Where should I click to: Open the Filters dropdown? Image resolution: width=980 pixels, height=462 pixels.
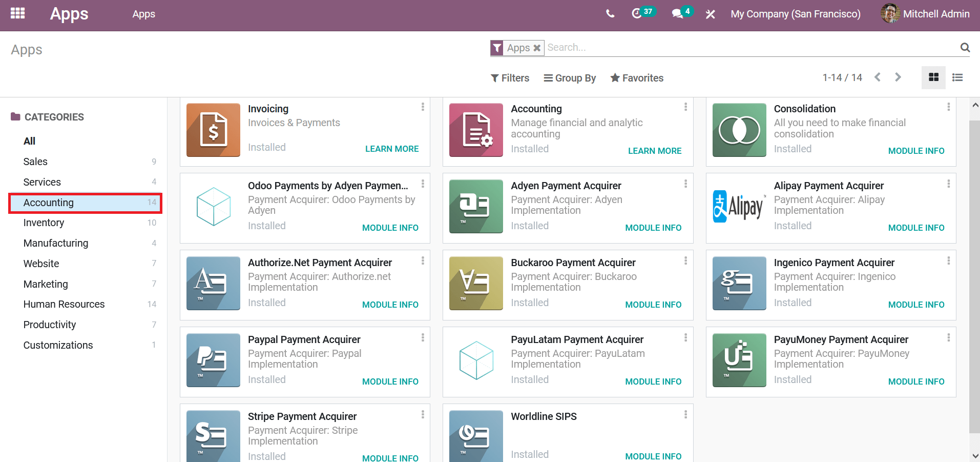(510, 78)
